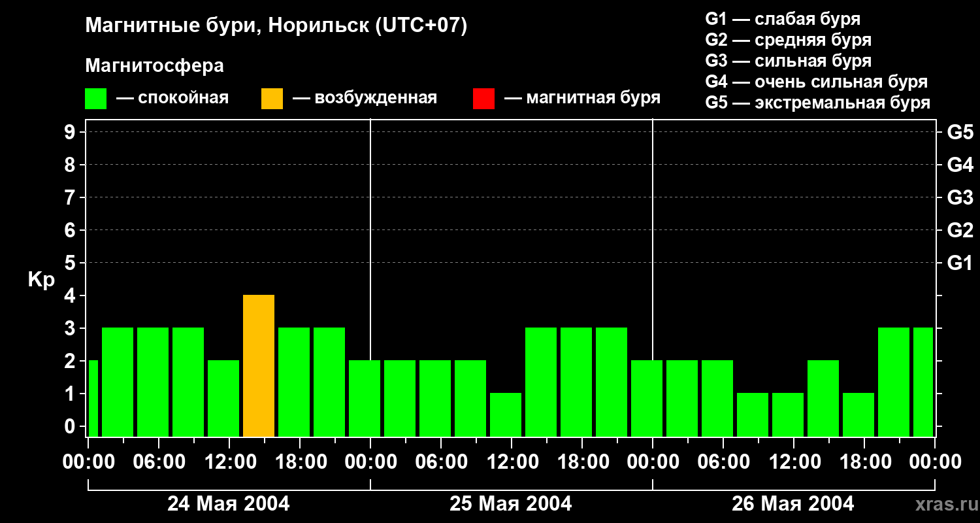Viewport: 980px width, 523px height.
Task: Click legend line 'G5 — экстремальная буря'
Action: (818, 103)
